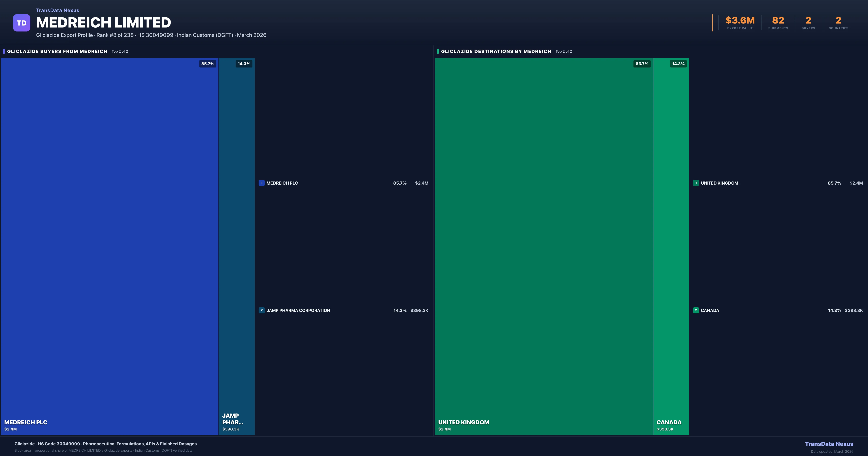The width and height of the screenshot is (868, 456).
Task: Click 14.3% badge on JAMP Pharma block
Action: [244, 64]
